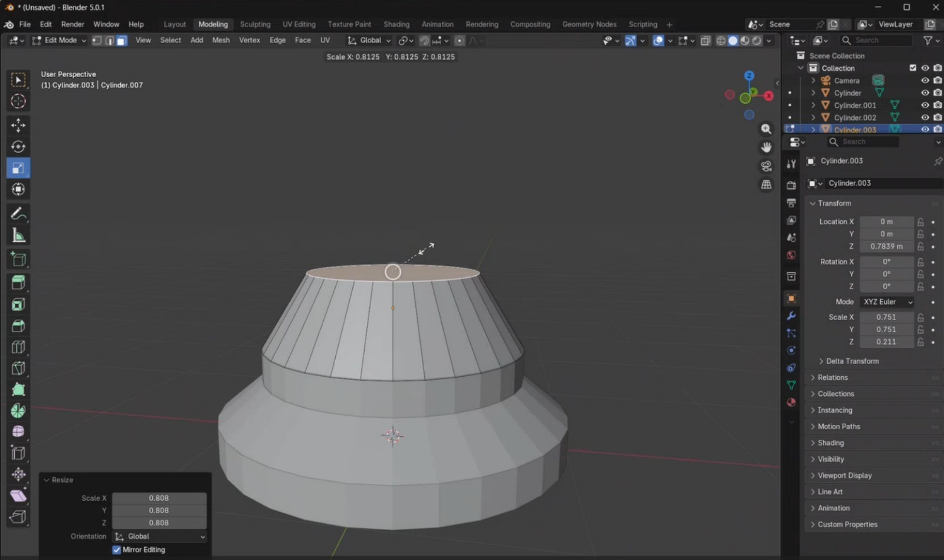The image size is (944, 560).
Task: Switch to solid viewport shading mode
Action: coord(732,40)
